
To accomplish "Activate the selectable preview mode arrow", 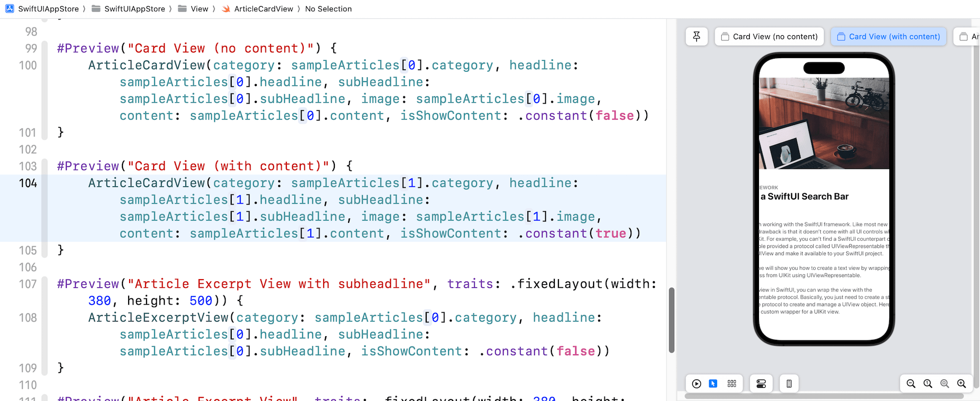I will click(x=713, y=384).
